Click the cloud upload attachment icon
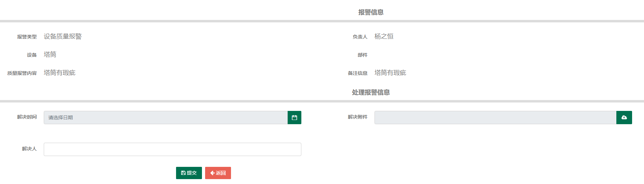 click(x=624, y=118)
